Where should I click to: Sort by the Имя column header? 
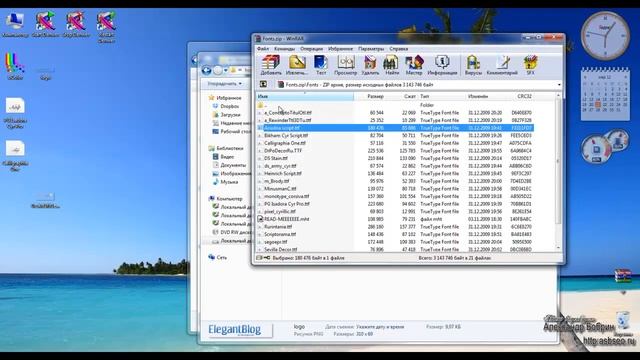(x=305, y=96)
